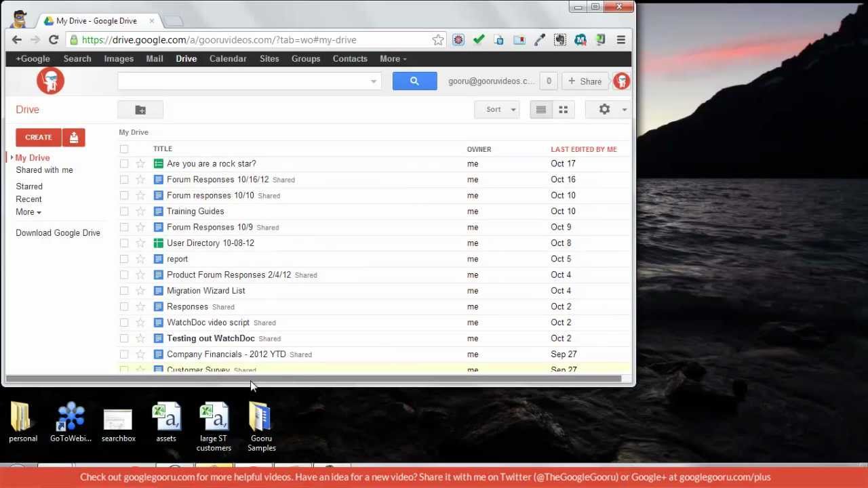Toggle the select-all checkbox in header
868x488 pixels.
[x=124, y=149]
